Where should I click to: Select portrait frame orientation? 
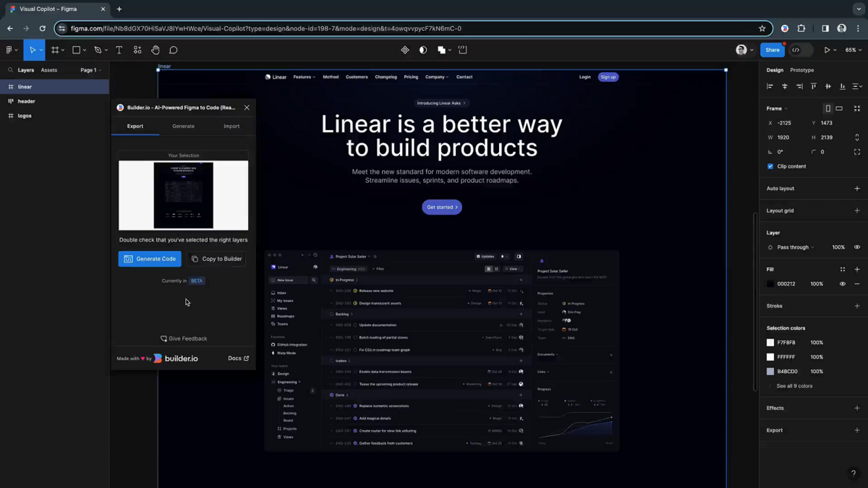click(828, 108)
